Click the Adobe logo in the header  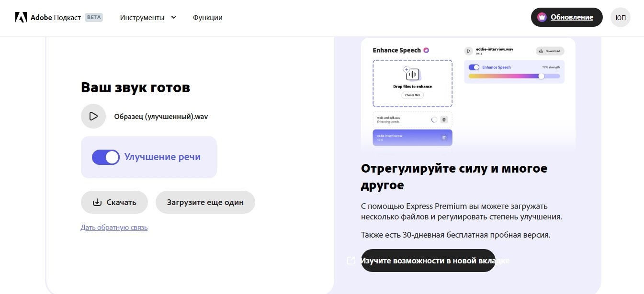click(21, 18)
